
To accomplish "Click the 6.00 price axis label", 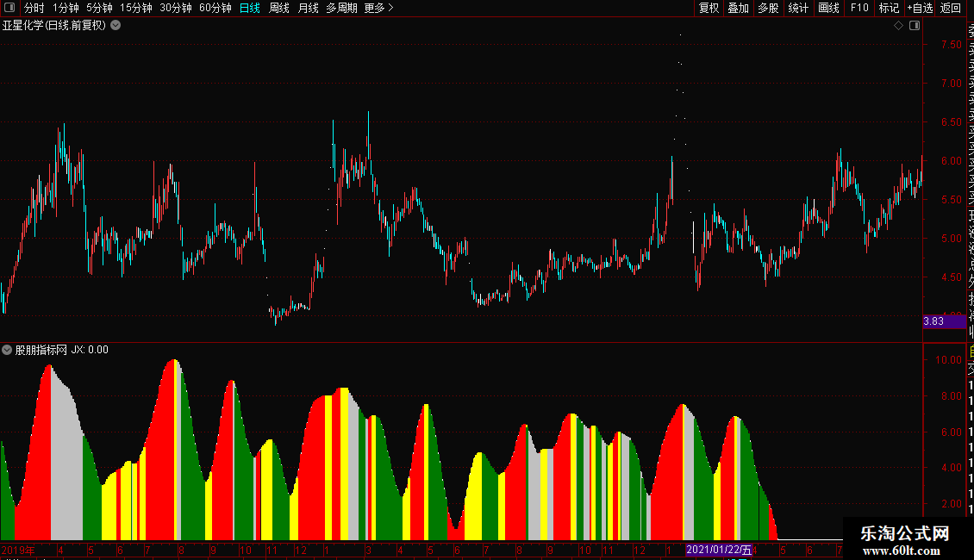I will click(951, 161).
